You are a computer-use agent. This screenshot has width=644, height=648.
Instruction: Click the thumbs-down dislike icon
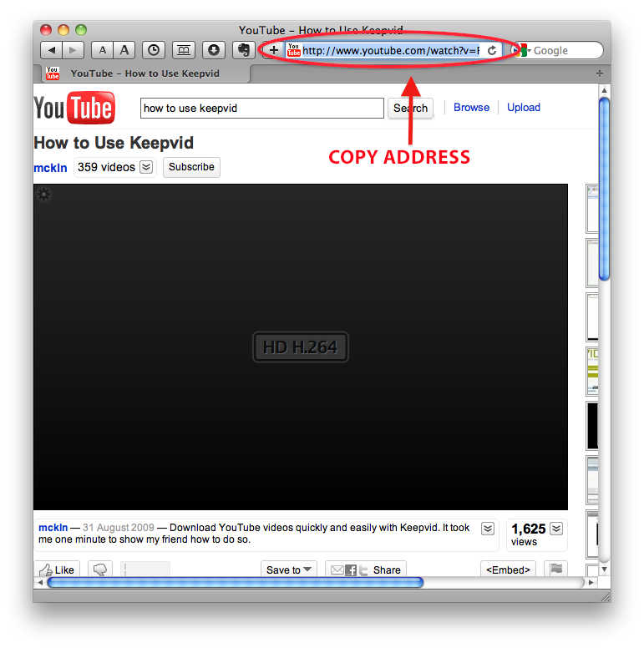coord(100,570)
